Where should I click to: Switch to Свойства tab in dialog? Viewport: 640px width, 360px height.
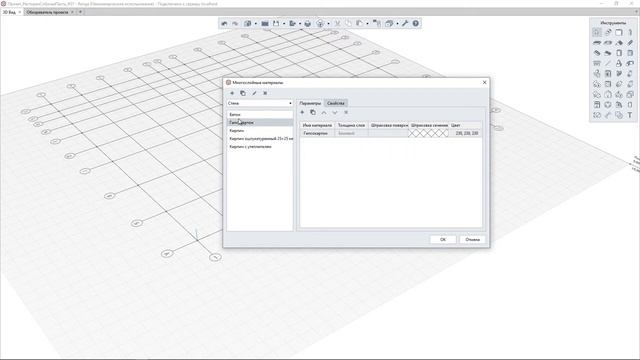336,103
